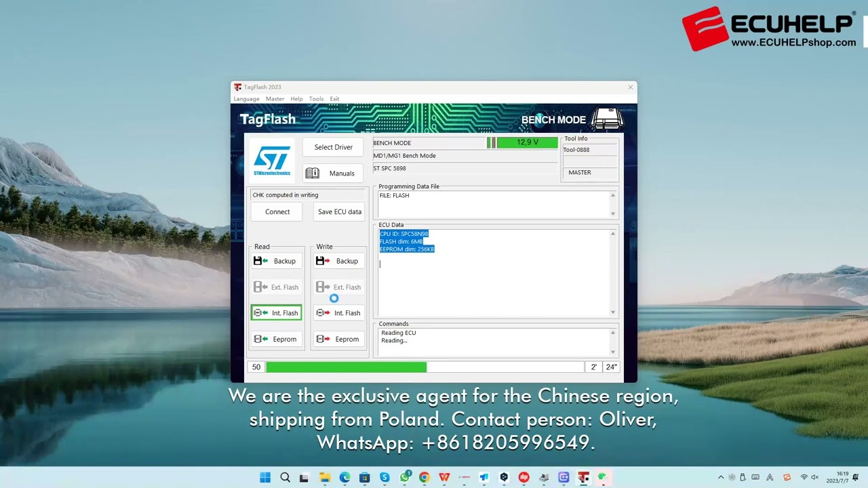Image resolution: width=868 pixels, height=488 pixels.
Task: Open Google Chrome from the taskbar
Action: coord(425,477)
